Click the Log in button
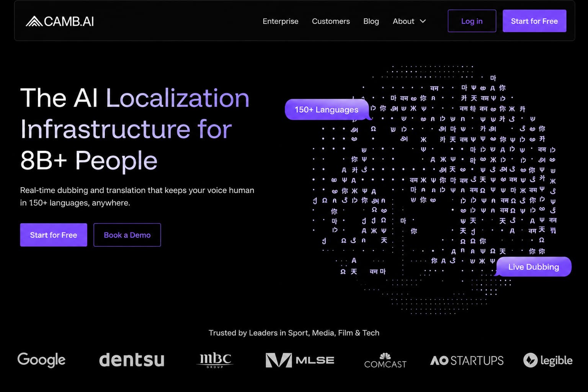 (x=472, y=21)
